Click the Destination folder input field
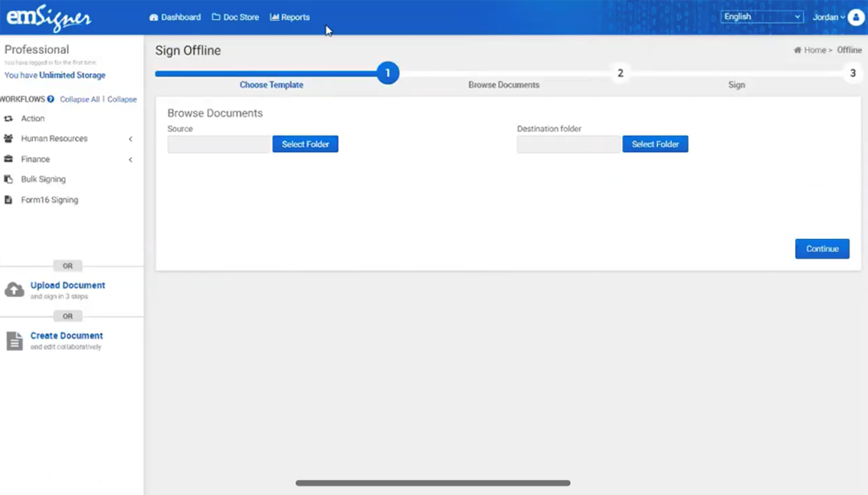The width and height of the screenshot is (868, 495). 569,144
